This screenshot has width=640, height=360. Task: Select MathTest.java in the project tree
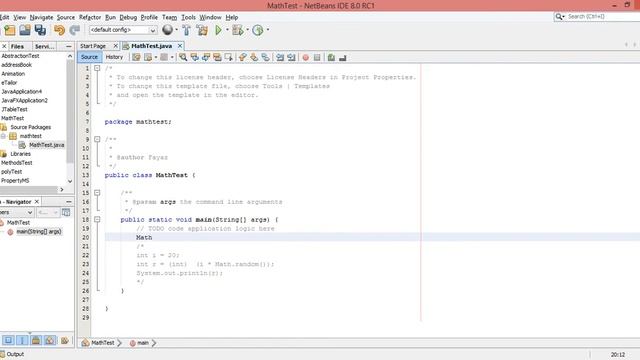[x=47, y=145]
